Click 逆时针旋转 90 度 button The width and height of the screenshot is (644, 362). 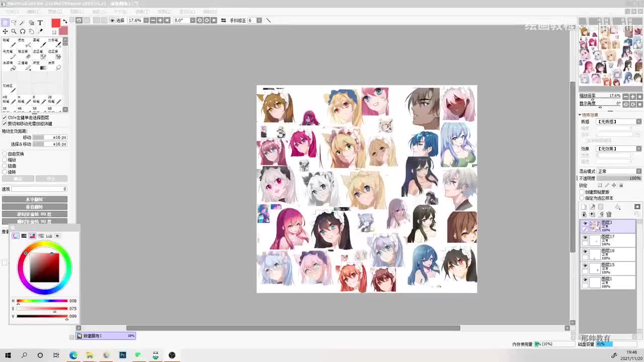point(35,214)
